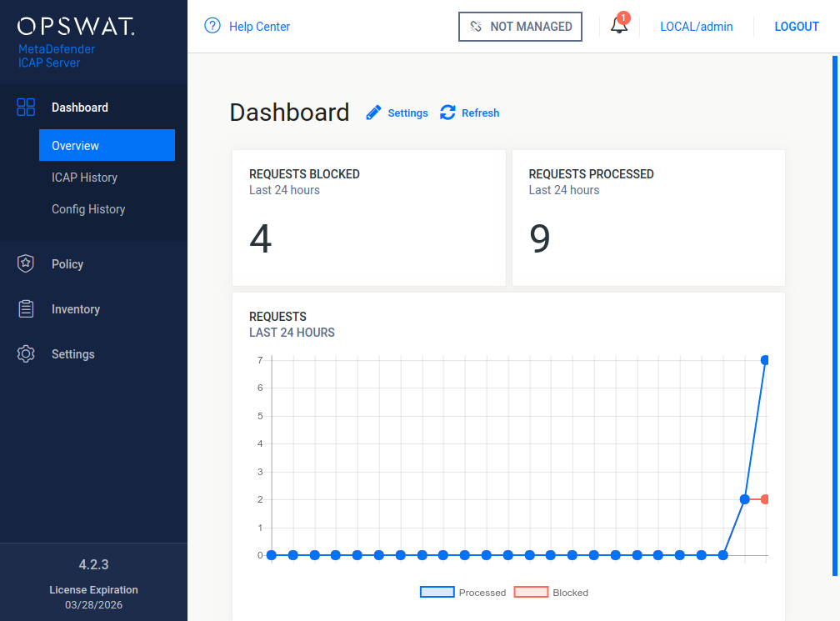
Task: Click the Blocked legend label
Action: click(570, 593)
